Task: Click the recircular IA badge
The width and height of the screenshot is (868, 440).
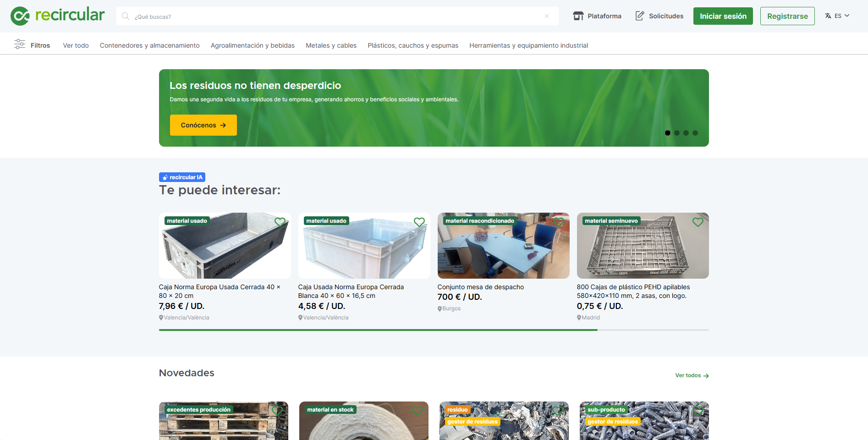Action: [x=182, y=177]
